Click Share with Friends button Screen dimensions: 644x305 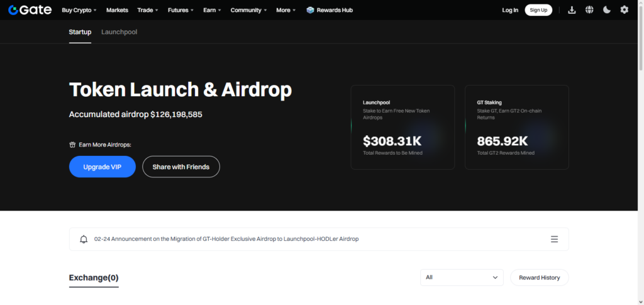pos(181,167)
